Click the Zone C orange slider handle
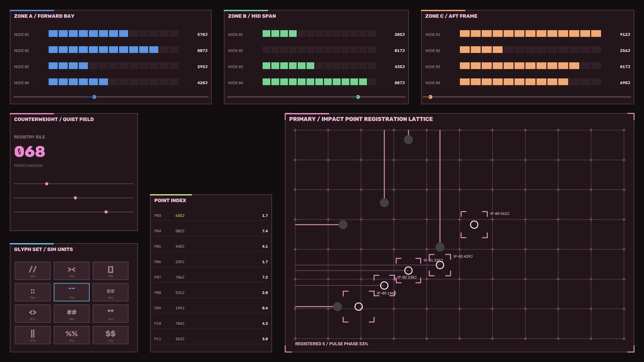 [430, 97]
